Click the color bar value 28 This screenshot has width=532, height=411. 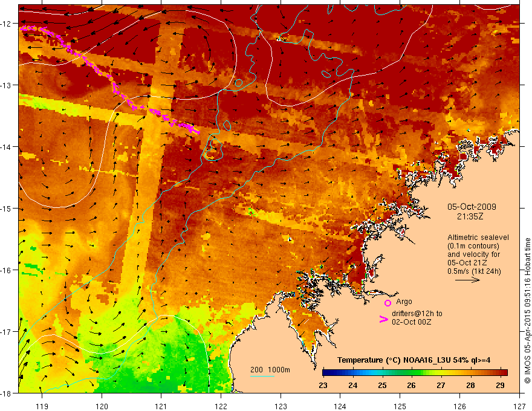coord(470,385)
